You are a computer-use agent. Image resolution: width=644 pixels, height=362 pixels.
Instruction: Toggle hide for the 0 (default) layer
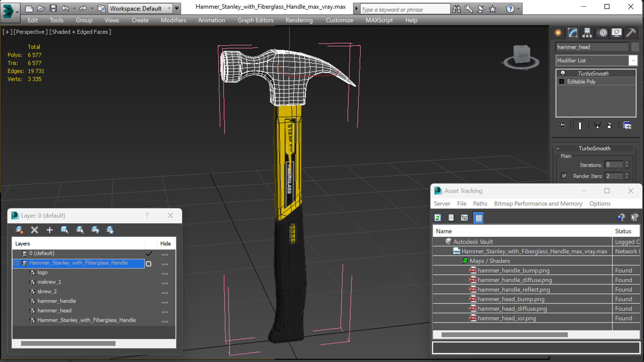(165, 255)
